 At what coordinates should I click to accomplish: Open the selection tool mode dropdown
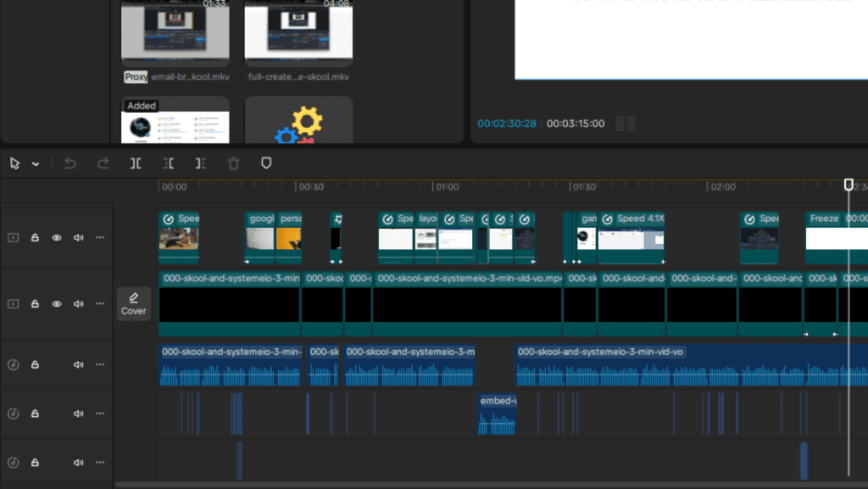36,164
